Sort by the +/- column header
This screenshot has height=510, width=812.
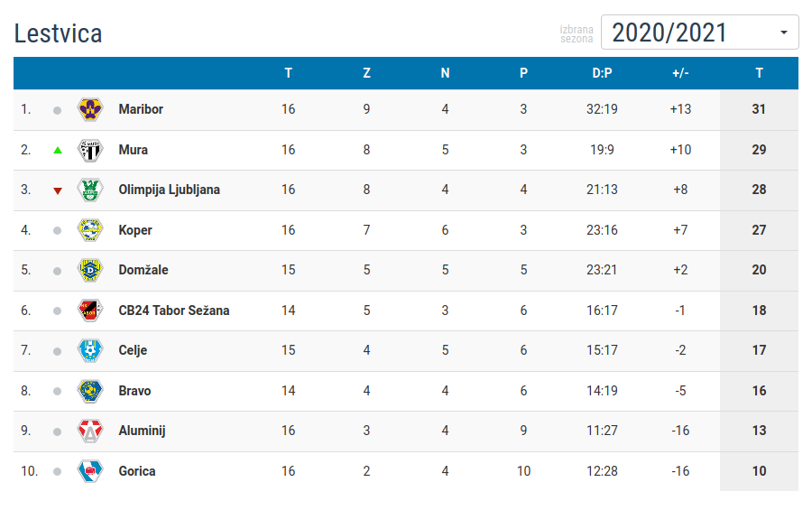point(680,73)
